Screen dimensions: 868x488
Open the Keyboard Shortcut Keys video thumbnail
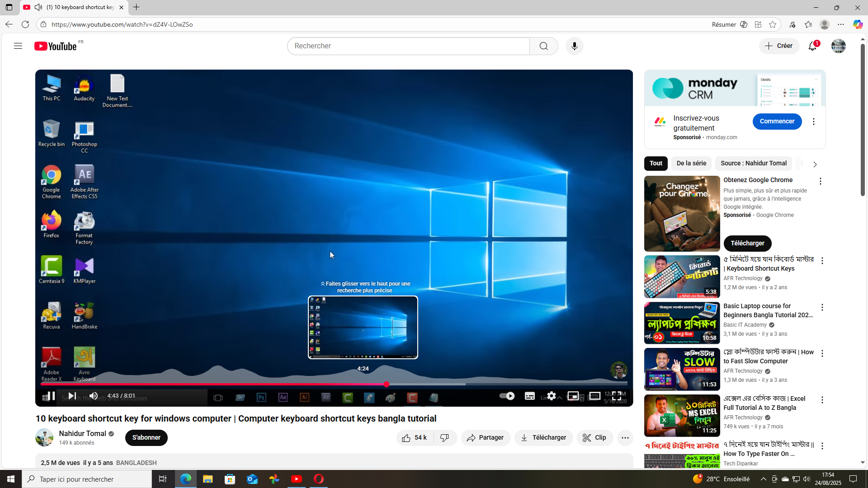click(x=682, y=277)
